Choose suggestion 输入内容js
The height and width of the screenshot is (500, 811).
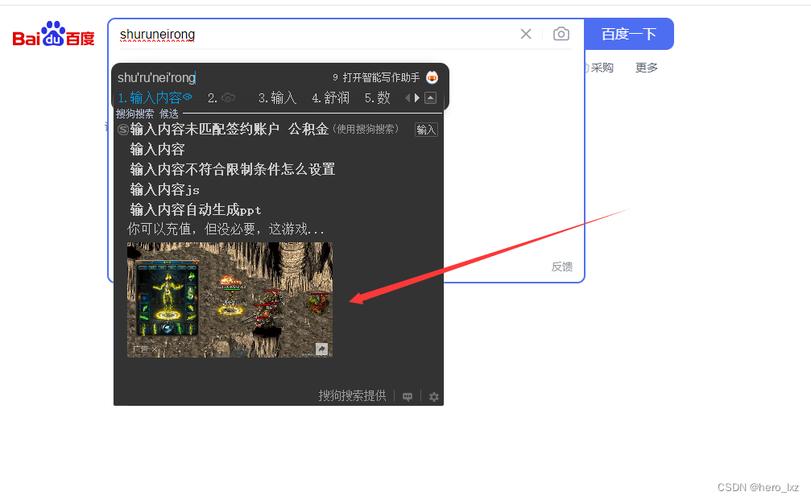(x=164, y=190)
